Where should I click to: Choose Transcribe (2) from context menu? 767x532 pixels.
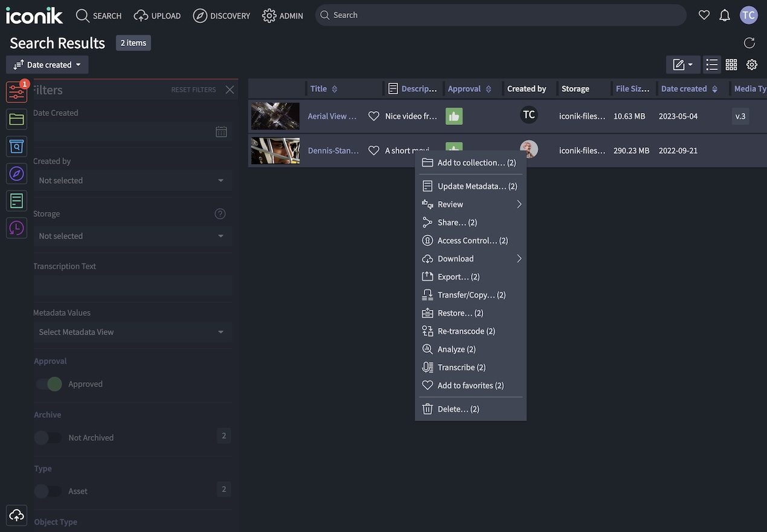coord(461,367)
